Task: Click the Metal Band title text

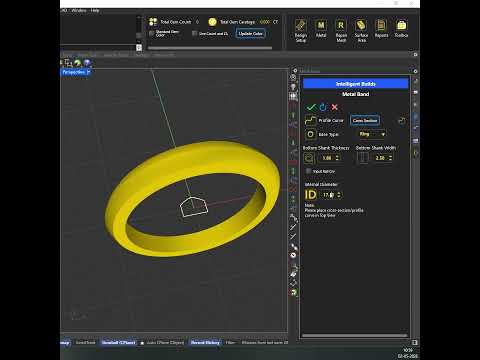Action: pyautogui.click(x=355, y=94)
